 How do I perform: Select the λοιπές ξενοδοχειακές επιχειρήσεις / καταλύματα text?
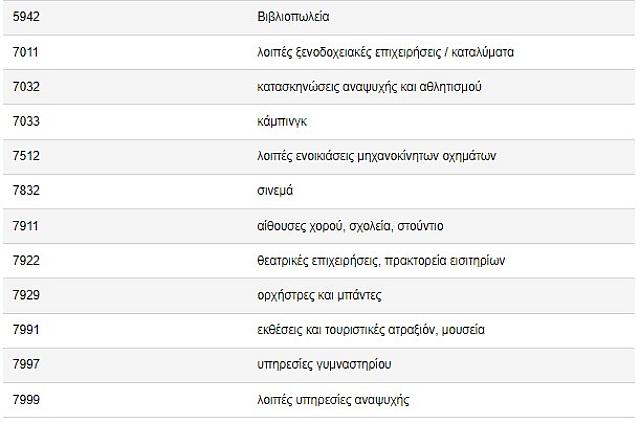385,51
